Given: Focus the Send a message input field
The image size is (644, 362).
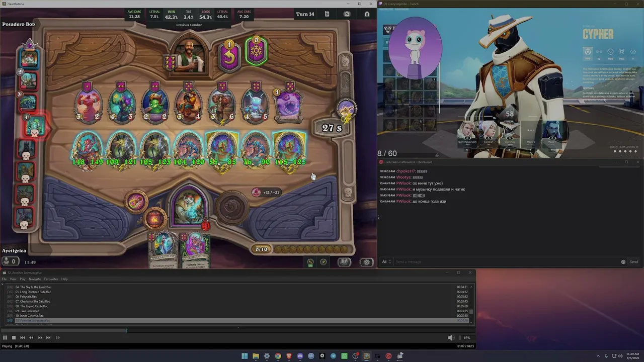Looking at the screenshot, I should tap(506, 262).
